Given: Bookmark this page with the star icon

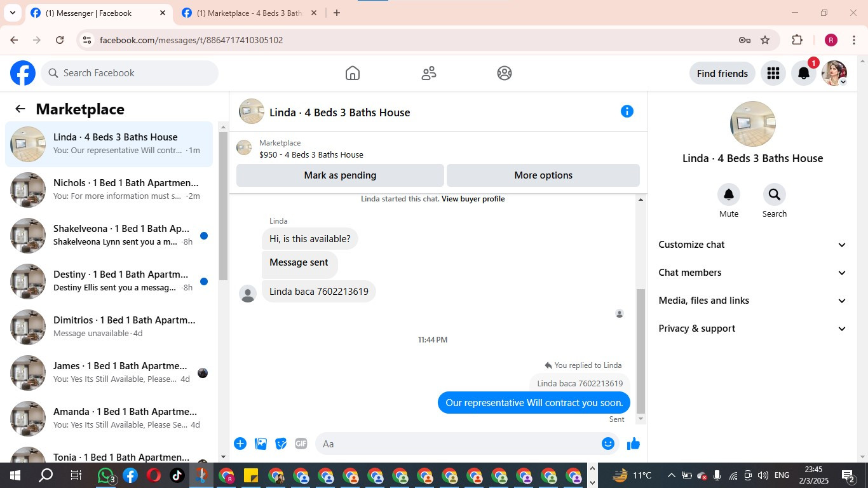Looking at the screenshot, I should click(x=765, y=40).
